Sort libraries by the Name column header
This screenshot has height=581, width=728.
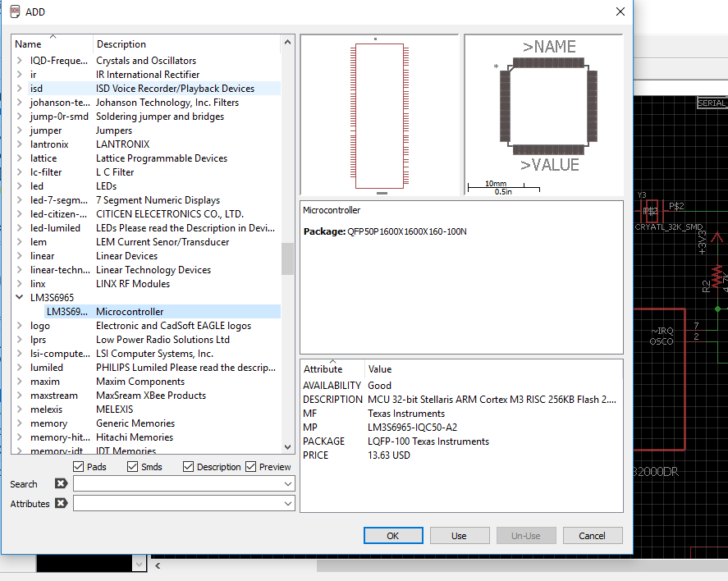52,44
